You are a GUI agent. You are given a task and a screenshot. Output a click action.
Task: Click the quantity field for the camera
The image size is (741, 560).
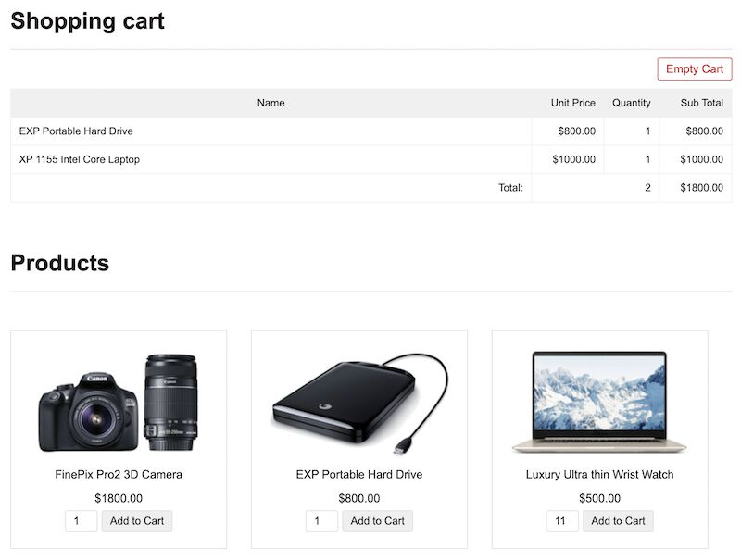click(80, 520)
